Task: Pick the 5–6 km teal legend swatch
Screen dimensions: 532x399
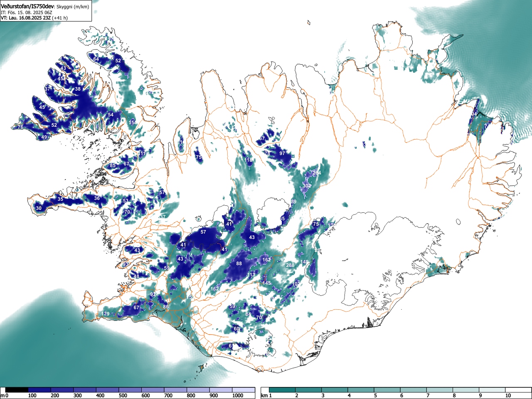Action: [388, 390]
